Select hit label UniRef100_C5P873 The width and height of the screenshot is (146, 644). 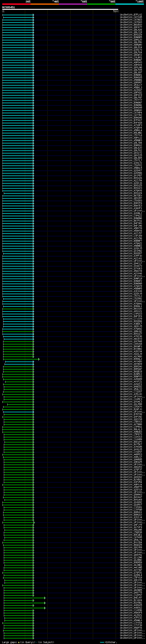[131, 435]
